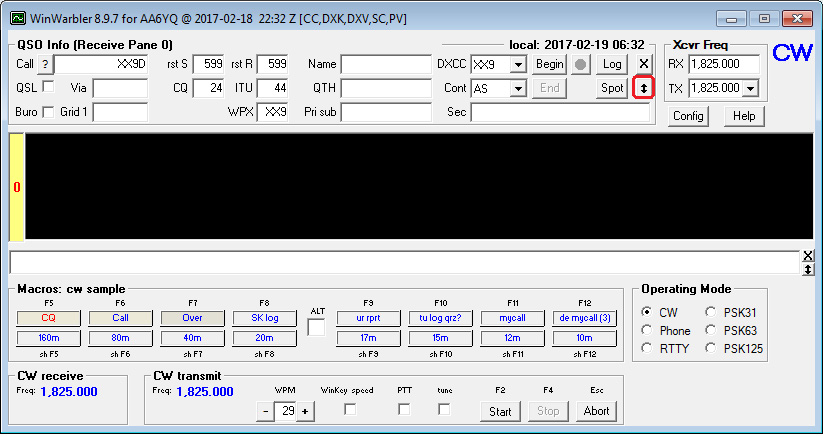Check the Buro checkbox
Image resolution: width=823 pixels, height=436 pixels.
pyautogui.click(x=48, y=112)
